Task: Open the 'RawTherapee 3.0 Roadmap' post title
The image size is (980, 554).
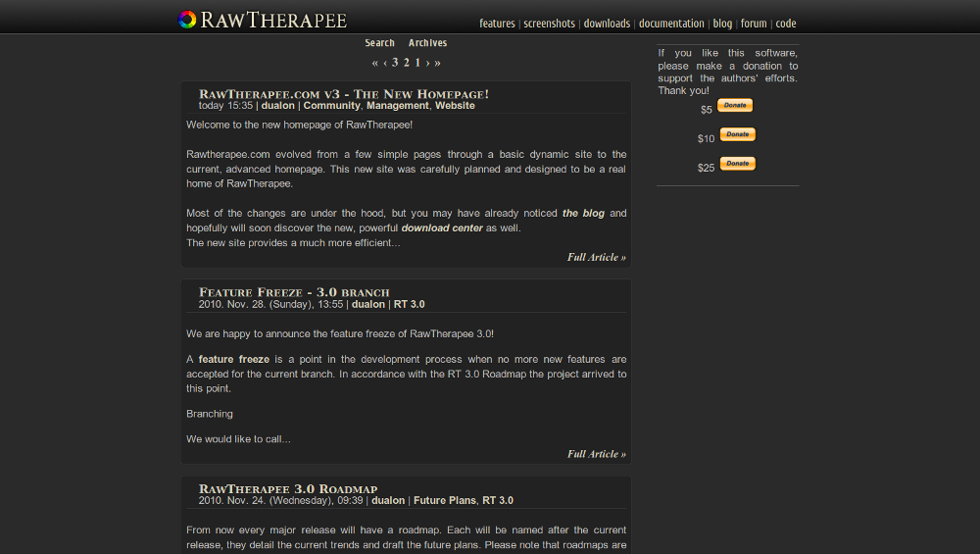Action: (x=288, y=489)
